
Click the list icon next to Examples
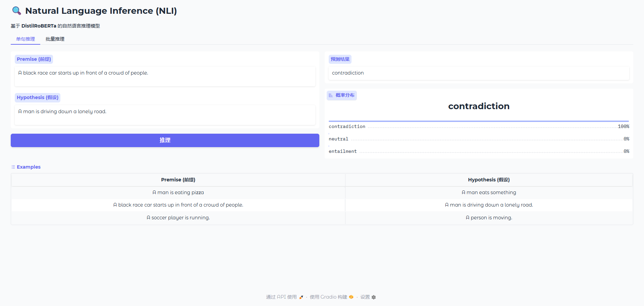[x=13, y=167]
